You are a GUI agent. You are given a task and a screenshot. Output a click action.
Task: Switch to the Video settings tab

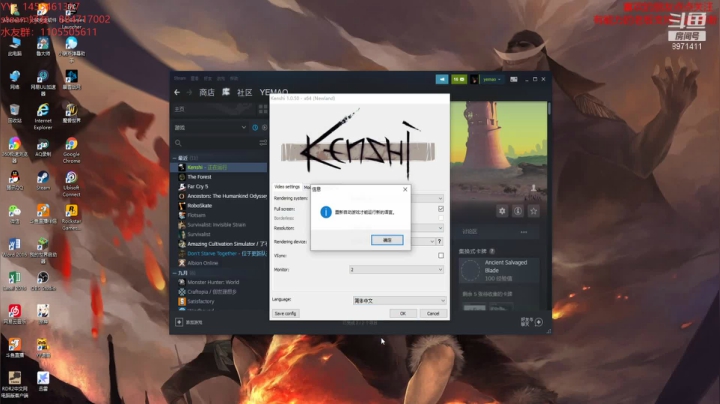[x=287, y=187]
